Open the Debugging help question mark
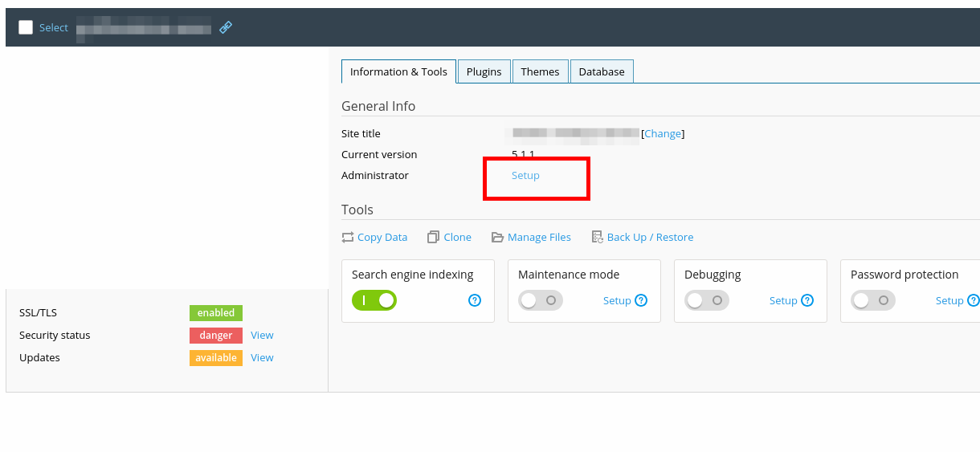Viewport: 980px width, 452px height. (x=807, y=300)
